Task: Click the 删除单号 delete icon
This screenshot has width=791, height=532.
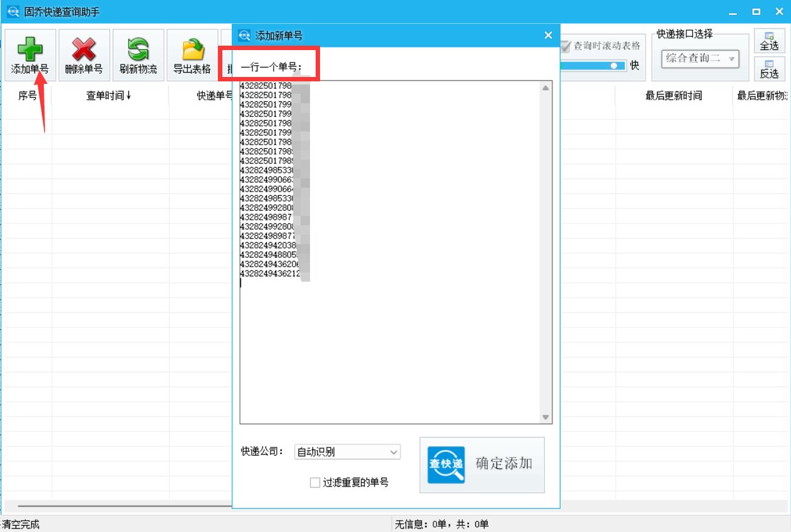Action: (85, 49)
